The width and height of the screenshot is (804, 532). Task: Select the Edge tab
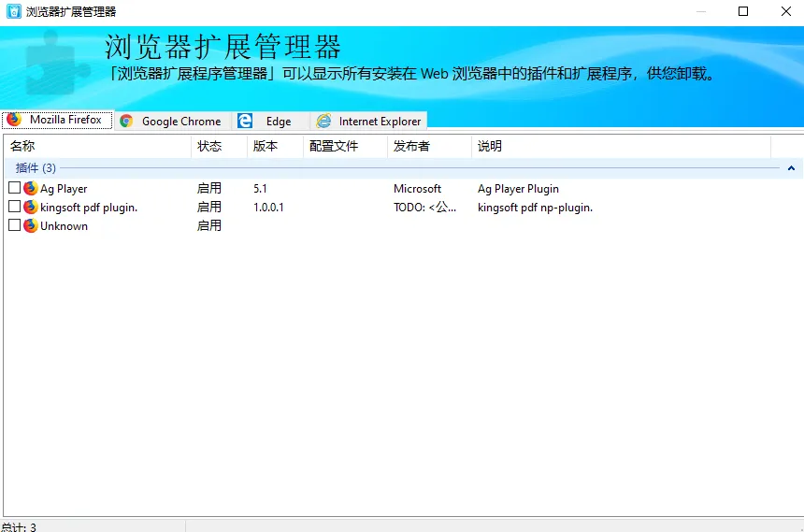(x=269, y=121)
